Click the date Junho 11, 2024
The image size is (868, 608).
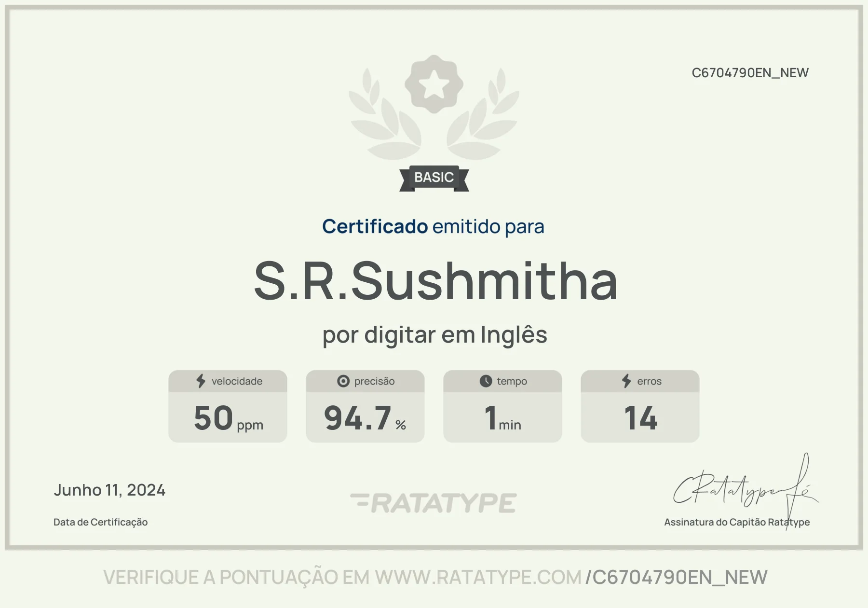[x=109, y=490]
